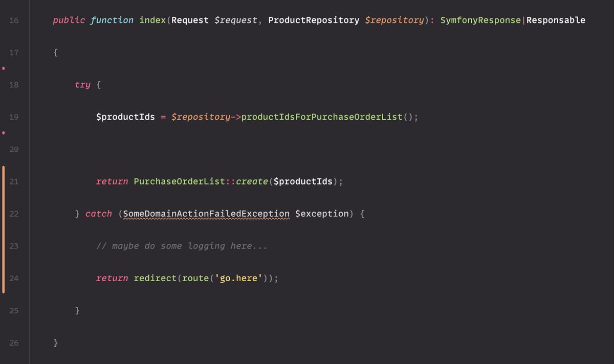Click line number 24 in the gutter
Screen dimensions: 614x364
tap(14, 278)
